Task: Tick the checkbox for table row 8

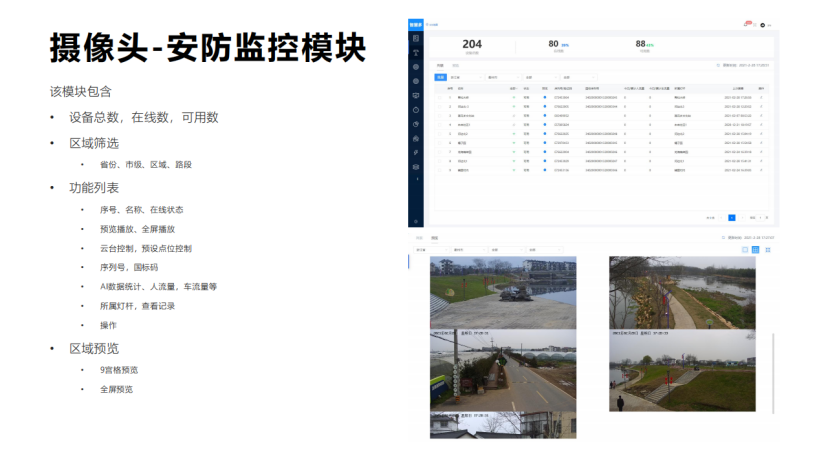Action: click(x=439, y=161)
